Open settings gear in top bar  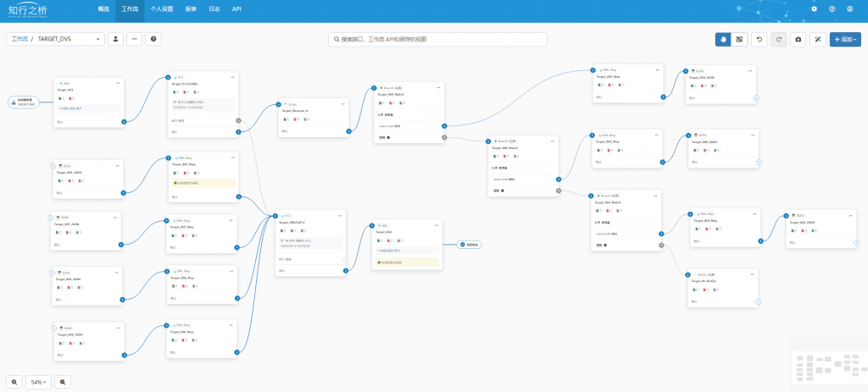point(814,8)
